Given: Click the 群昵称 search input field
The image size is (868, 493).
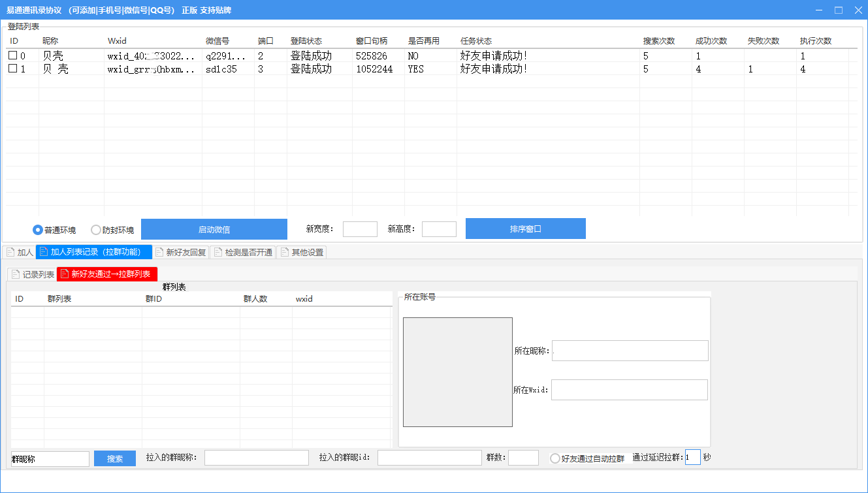Looking at the screenshot, I should [x=50, y=459].
